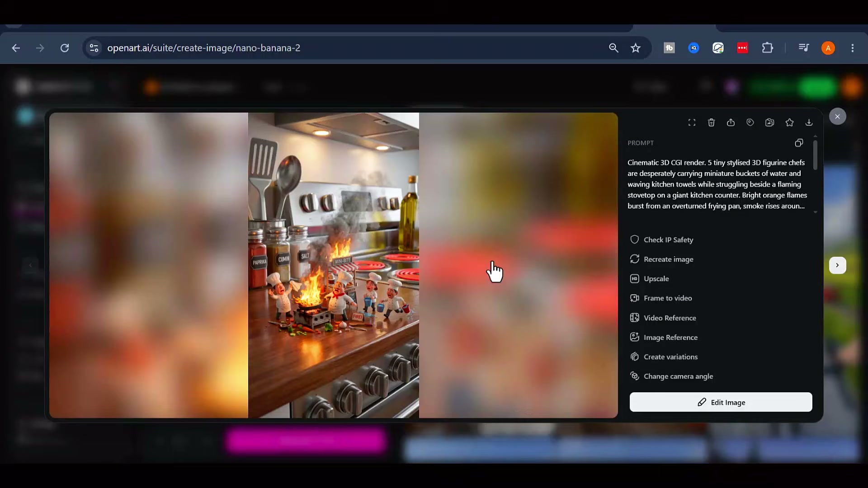Click the PROMPT heading label
Image resolution: width=868 pixels, height=488 pixels.
tap(641, 143)
